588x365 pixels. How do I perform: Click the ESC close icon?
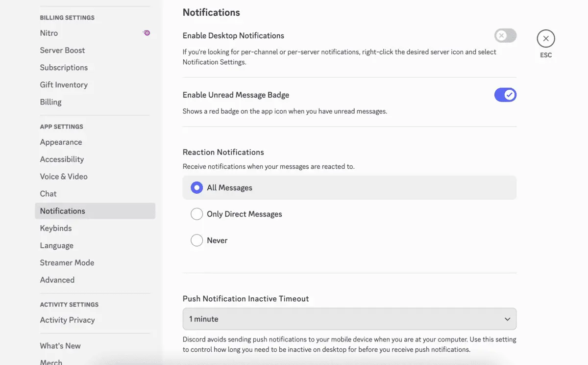coord(545,38)
